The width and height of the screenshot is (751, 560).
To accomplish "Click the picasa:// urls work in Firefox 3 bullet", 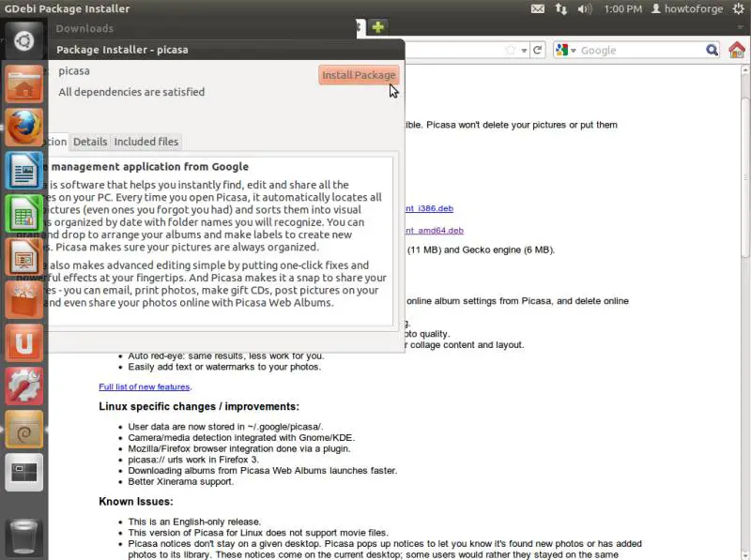I will click(x=193, y=460).
